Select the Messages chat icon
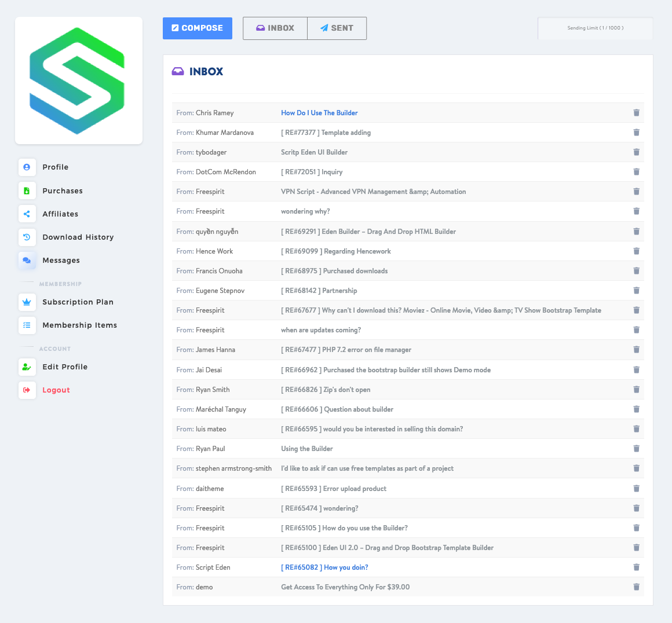 [x=27, y=260]
